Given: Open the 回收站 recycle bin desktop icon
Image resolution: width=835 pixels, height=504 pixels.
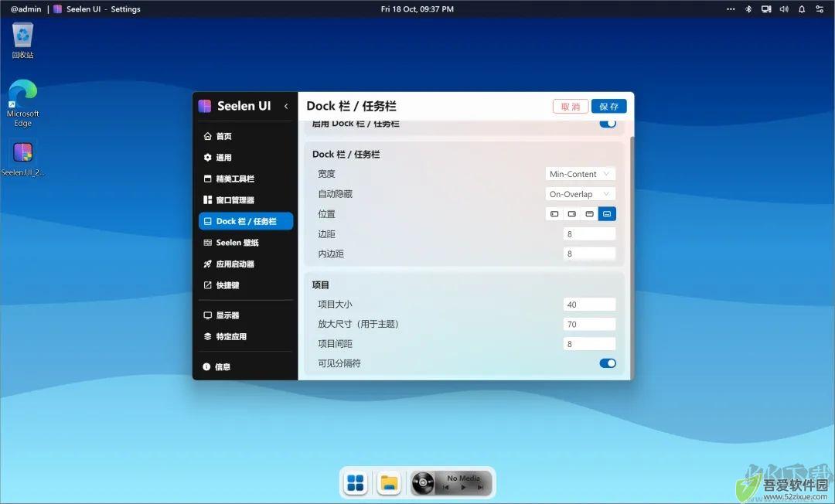Looking at the screenshot, I should [23, 40].
